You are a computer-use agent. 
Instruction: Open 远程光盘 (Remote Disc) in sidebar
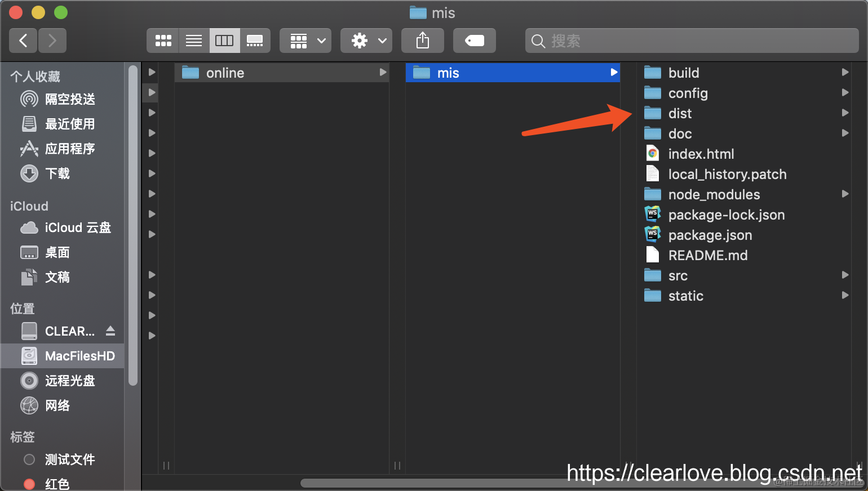(63, 381)
